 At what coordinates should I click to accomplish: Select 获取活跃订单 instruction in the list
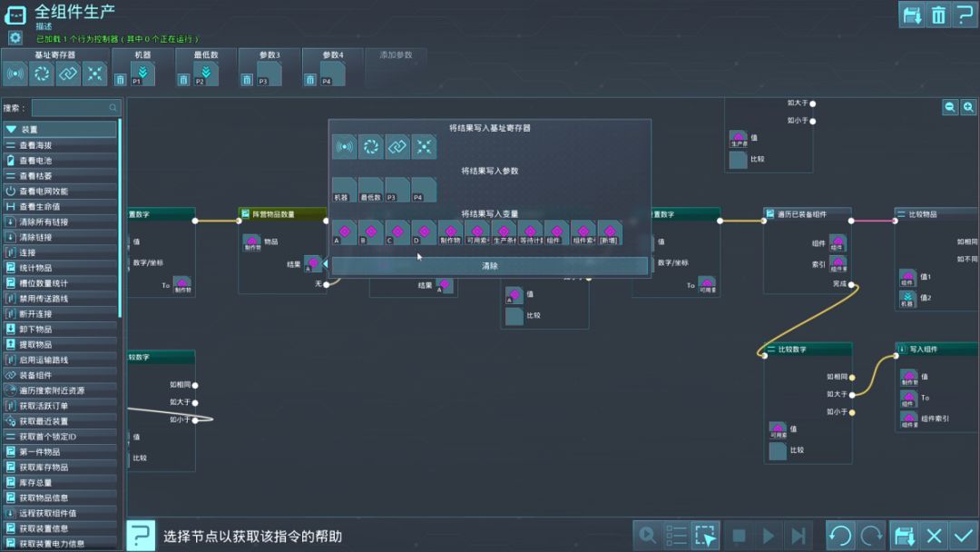pyautogui.click(x=60, y=406)
